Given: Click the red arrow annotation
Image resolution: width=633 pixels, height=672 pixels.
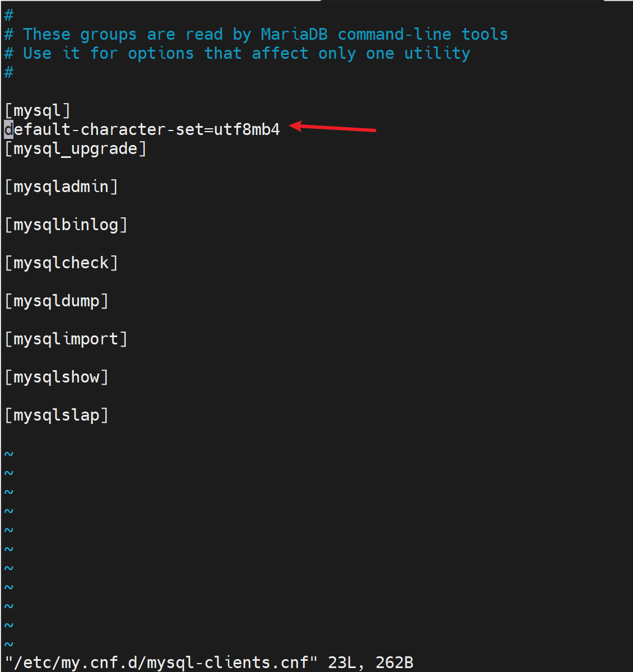Looking at the screenshot, I should pos(333,128).
